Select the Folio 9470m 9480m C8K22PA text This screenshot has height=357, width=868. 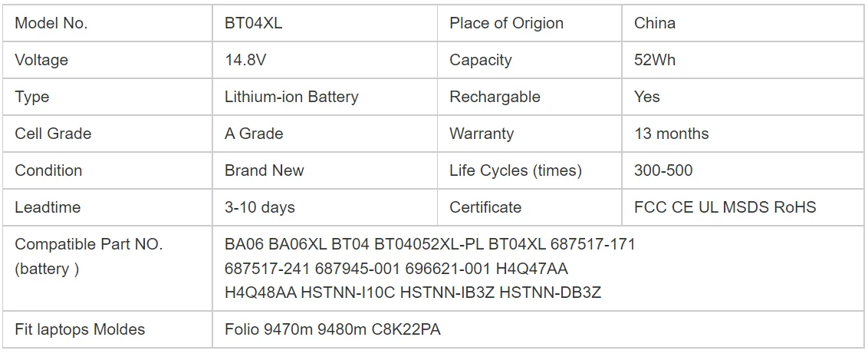[333, 330]
